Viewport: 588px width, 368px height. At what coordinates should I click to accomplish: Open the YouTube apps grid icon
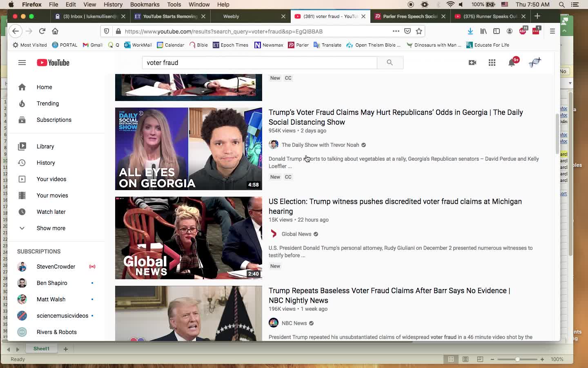pyautogui.click(x=492, y=63)
